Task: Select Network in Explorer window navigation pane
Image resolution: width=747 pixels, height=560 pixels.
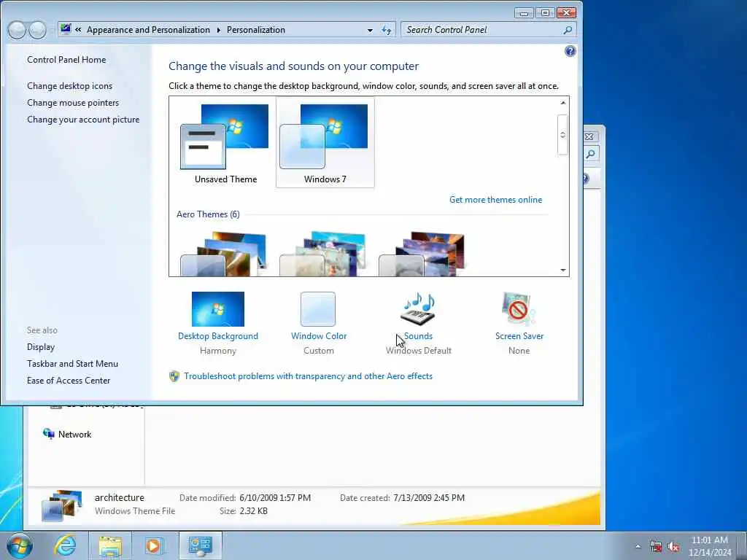Action: click(x=67, y=435)
